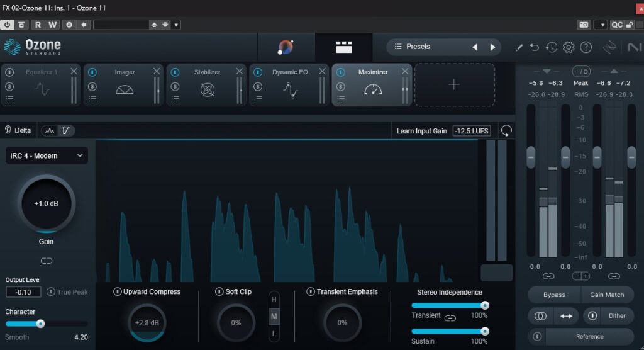Open the Maximizer module options list
Screen dimensions: 644x350
click(341, 98)
